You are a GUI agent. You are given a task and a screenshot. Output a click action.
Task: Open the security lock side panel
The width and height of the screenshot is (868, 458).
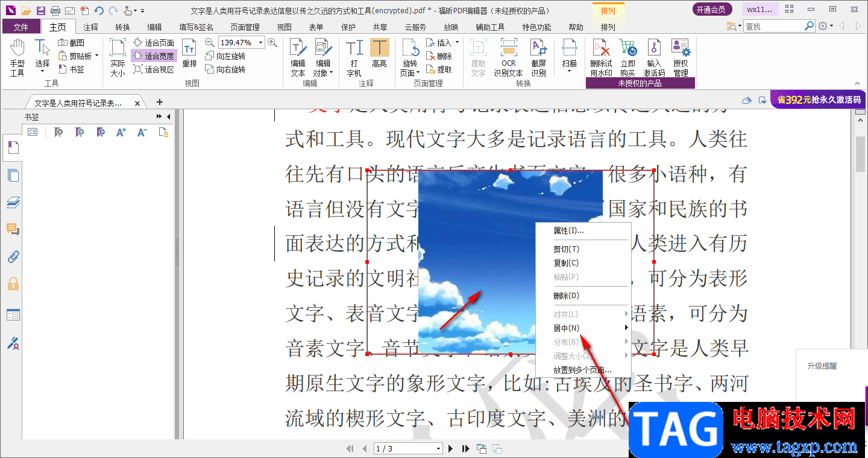pyautogui.click(x=13, y=284)
